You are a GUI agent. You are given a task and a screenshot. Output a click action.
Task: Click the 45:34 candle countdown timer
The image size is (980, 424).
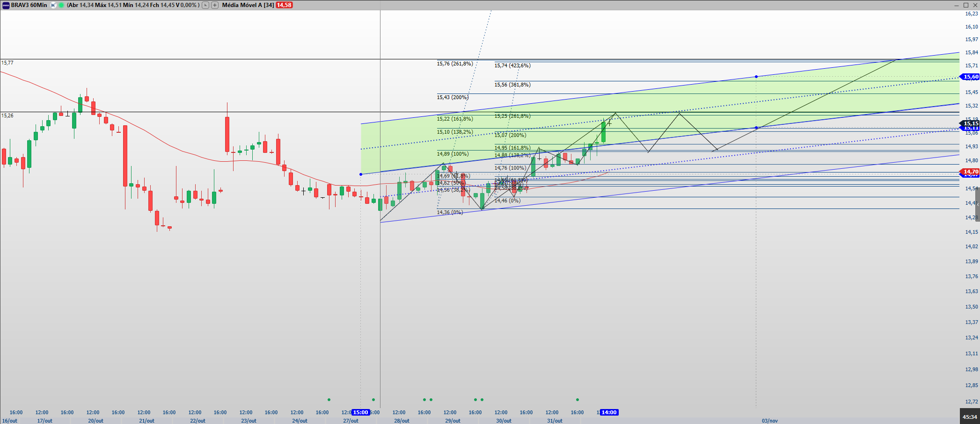point(969,417)
